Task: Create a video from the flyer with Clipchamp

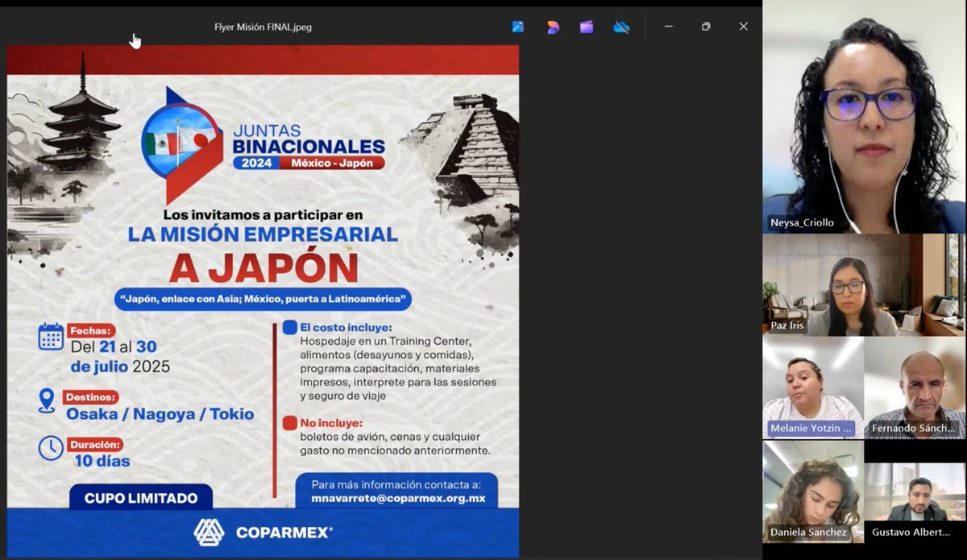Action: (587, 27)
